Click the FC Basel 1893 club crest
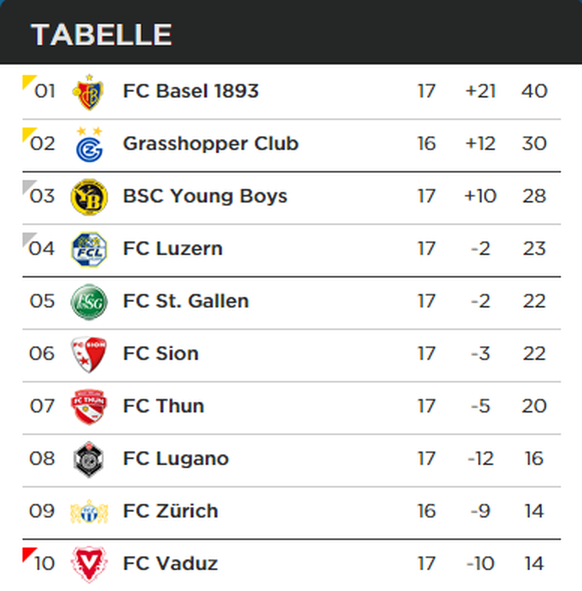The width and height of the screenshot is (582, 591). (x=89, y=92)
